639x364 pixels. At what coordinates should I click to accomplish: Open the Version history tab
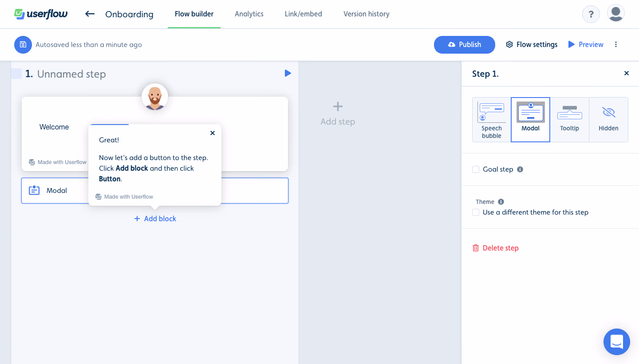[367, 14]
